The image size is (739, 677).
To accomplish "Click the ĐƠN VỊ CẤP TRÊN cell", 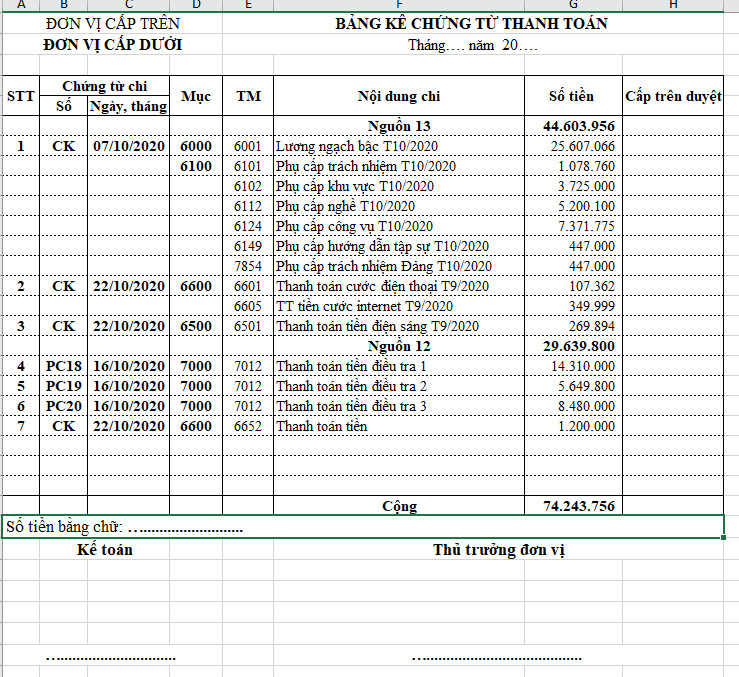I will [x=113, y=23].
